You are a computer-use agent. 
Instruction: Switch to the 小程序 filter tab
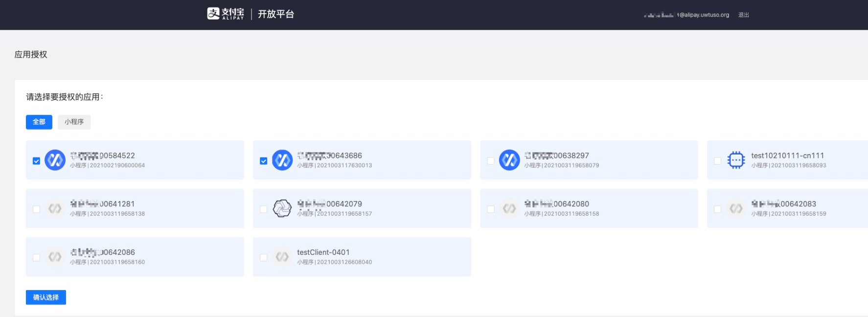74,122
